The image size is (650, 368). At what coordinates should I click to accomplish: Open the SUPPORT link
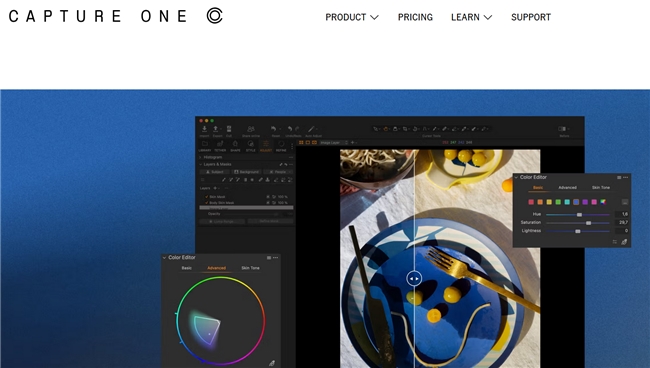(x=531, y=17)
